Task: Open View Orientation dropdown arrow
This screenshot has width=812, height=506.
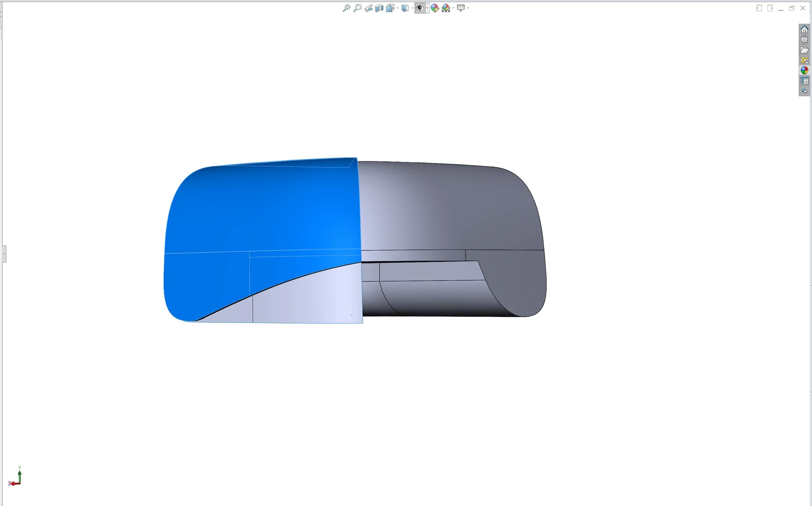Action: 397,8
